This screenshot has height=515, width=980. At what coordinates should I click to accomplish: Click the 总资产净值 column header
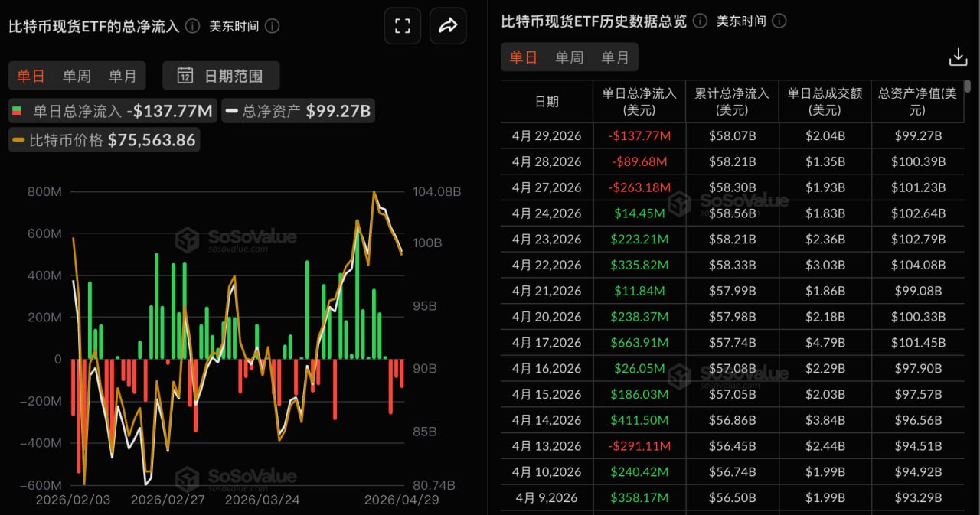coord(918,101)
